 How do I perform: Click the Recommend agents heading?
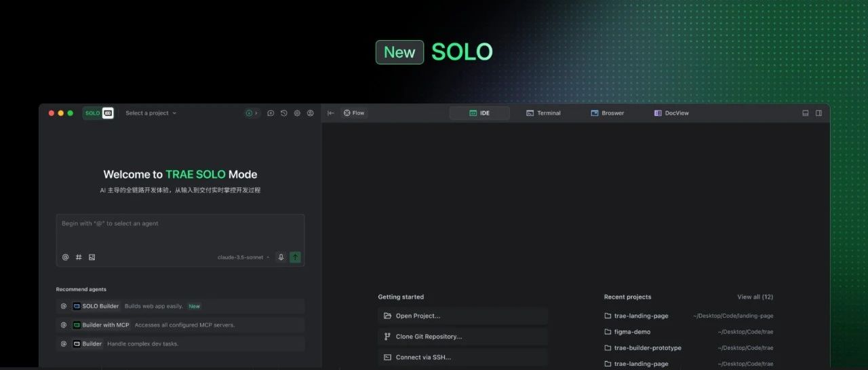[x=81, y=289]
